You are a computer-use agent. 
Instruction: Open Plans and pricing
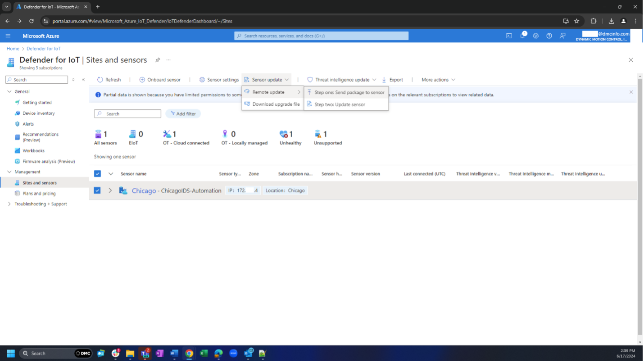tap(39, 194)
